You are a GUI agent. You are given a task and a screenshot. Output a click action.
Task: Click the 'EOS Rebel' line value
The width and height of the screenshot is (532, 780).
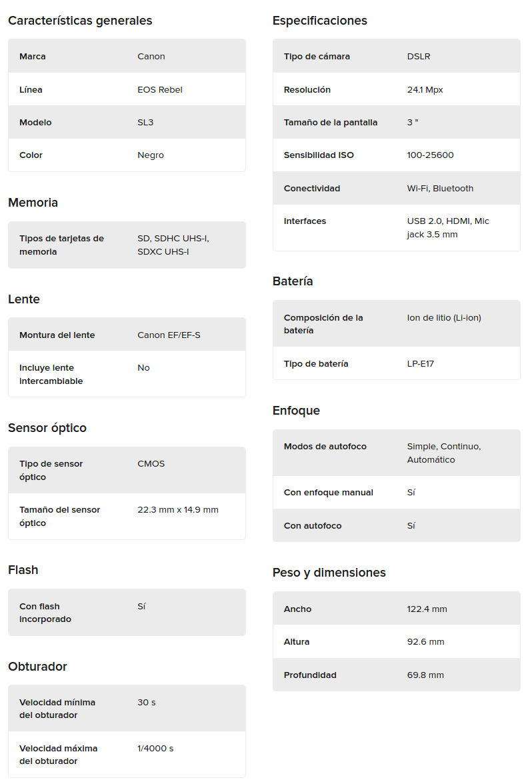click(160, 89)
